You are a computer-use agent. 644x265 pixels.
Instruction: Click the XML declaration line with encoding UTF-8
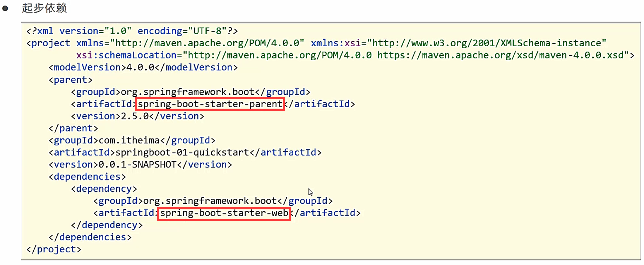pyautogui.click(x=132, y=31)
